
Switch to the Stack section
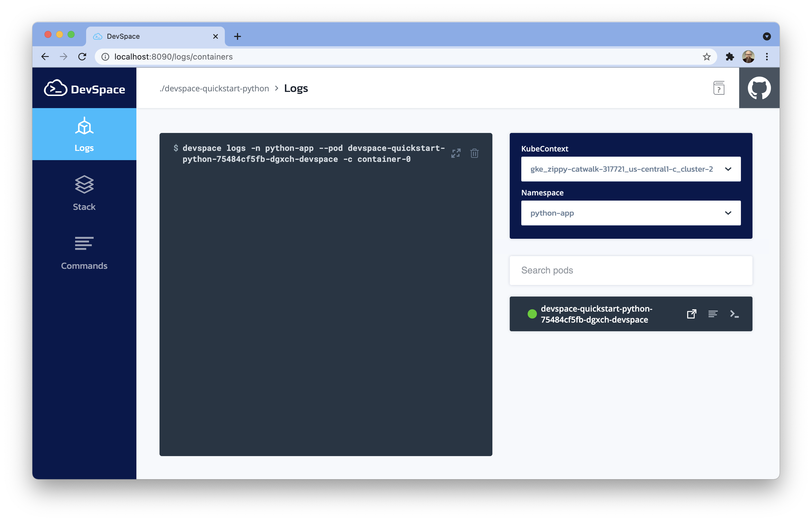(84, 193)
